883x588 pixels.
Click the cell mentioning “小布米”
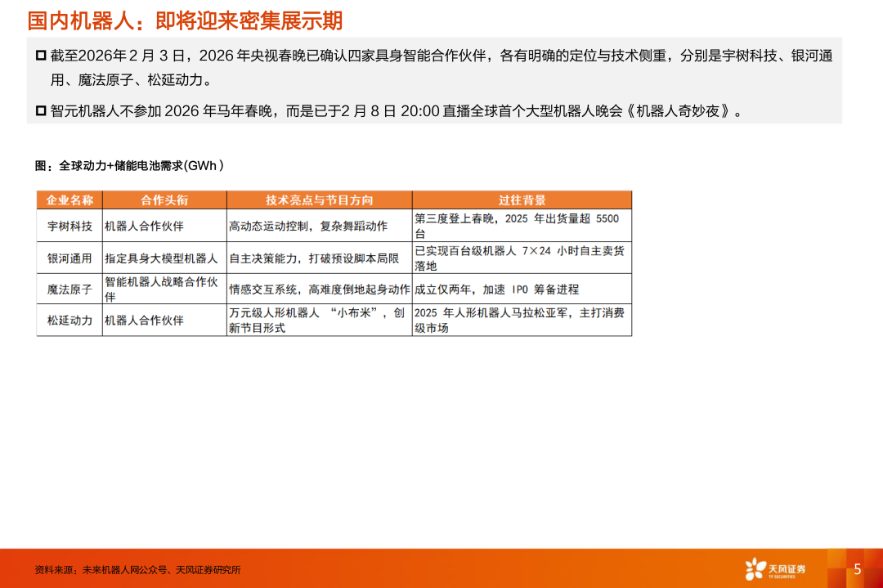pyautogui.click(x=320, y=321)
